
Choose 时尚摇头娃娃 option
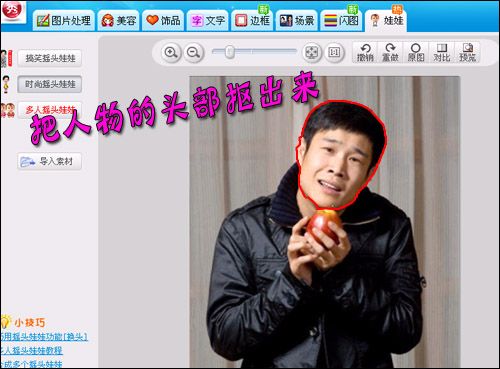pos(50,84)
